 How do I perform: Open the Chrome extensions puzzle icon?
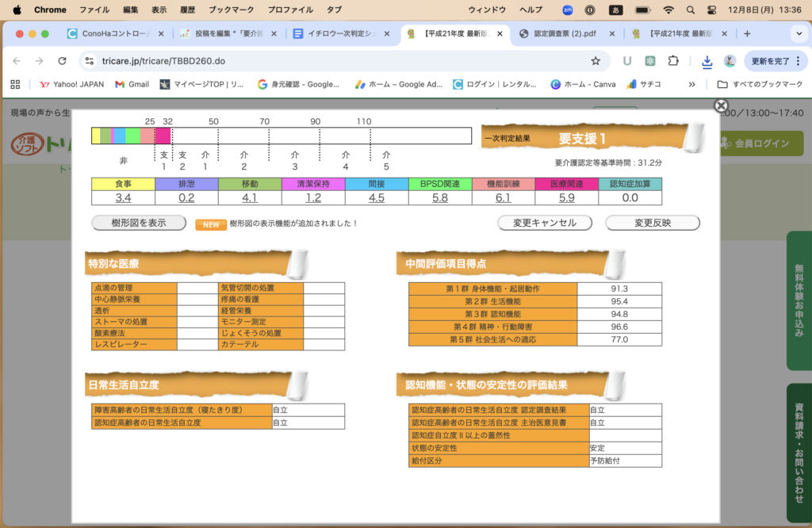[673, 61]
